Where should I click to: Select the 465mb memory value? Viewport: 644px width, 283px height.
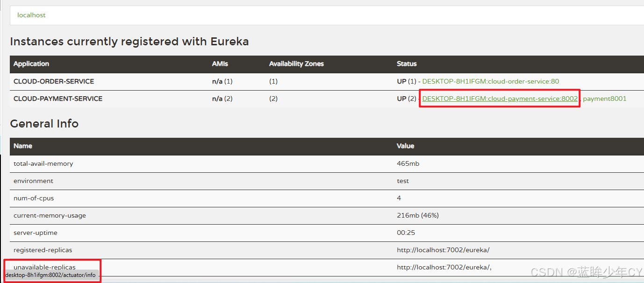[x=408, y=163]
